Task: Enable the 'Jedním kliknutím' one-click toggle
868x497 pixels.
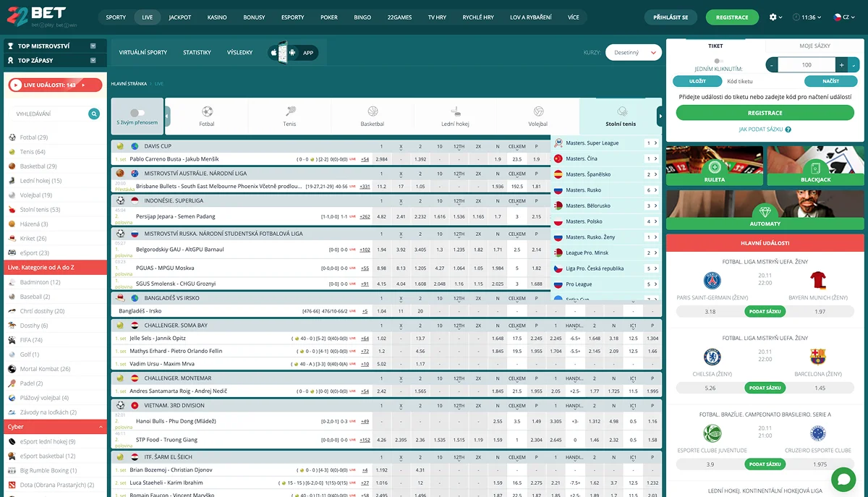Action: [718, 61]
